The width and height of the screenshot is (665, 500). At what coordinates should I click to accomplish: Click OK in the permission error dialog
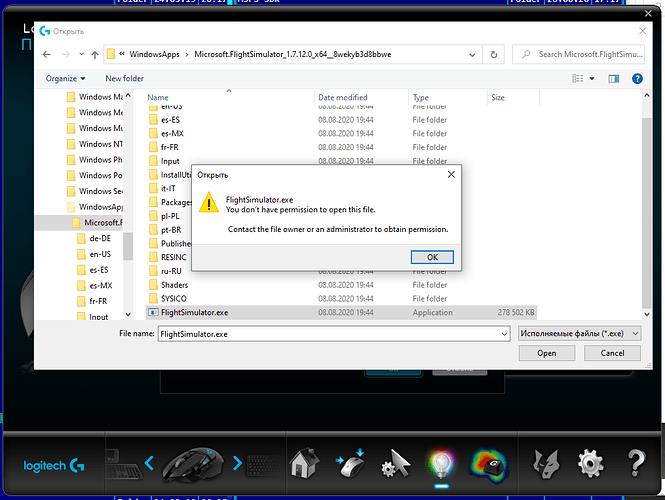(432, 257)
